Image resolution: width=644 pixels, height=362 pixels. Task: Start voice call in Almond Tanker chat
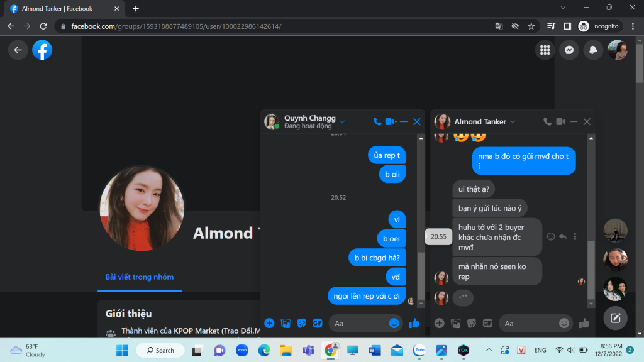(x=547, y=121)
